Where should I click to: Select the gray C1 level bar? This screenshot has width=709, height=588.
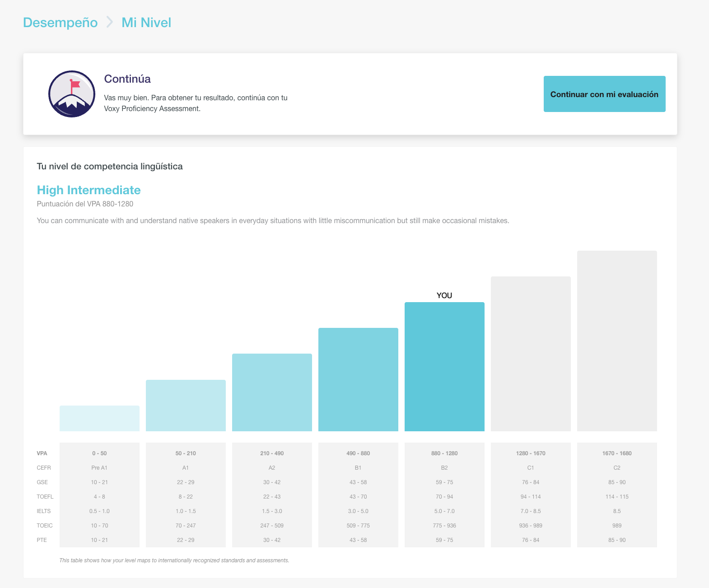pyautogui.click(x=531, y=354)
